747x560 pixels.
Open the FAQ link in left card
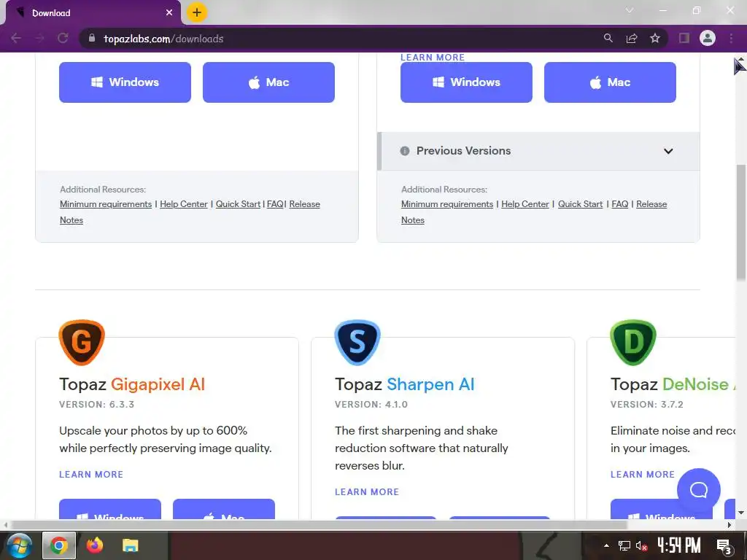(x=275, y=204)
